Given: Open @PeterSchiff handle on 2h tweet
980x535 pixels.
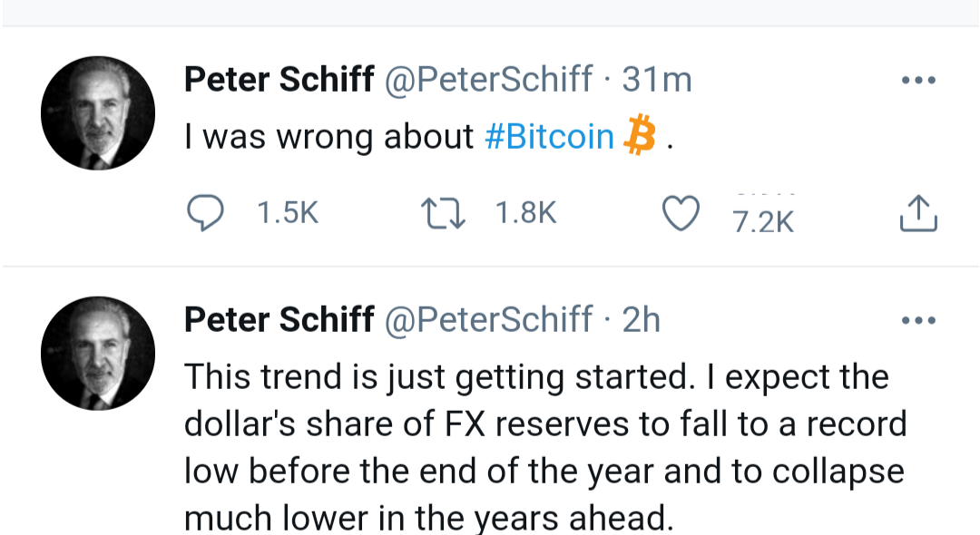Looking at the screenshot, I should 488,320.
